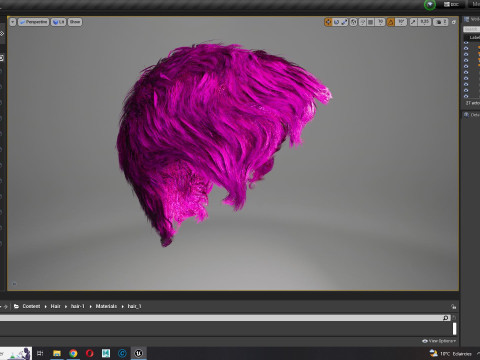Click the Label column header in outliner
Screen dimensions: 480x360
coord(474,37)
